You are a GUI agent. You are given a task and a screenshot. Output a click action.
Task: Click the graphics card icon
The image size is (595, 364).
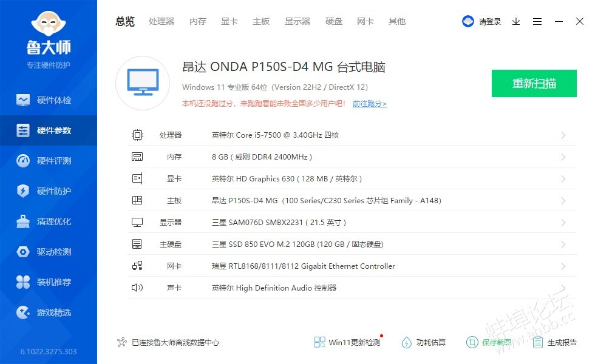[137, 178]
